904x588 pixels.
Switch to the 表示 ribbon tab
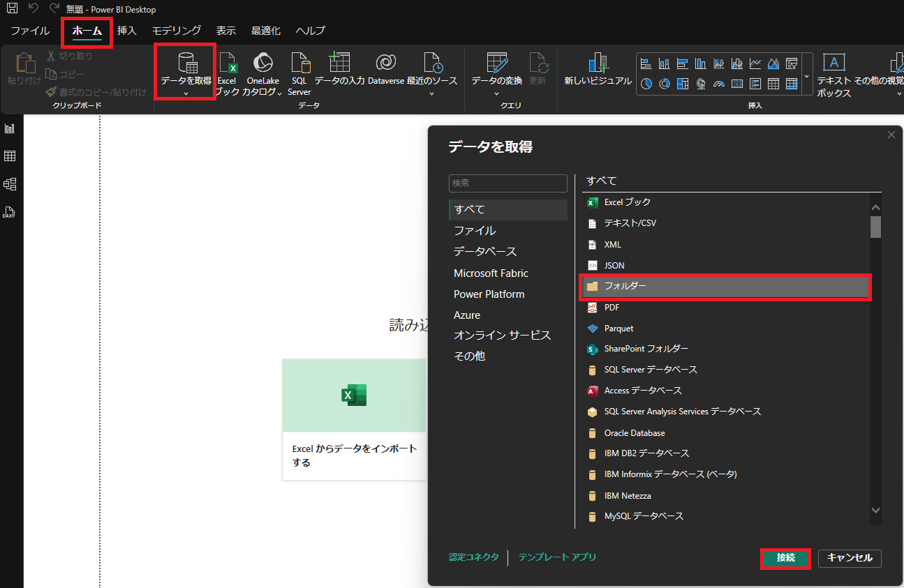[226, 31]
